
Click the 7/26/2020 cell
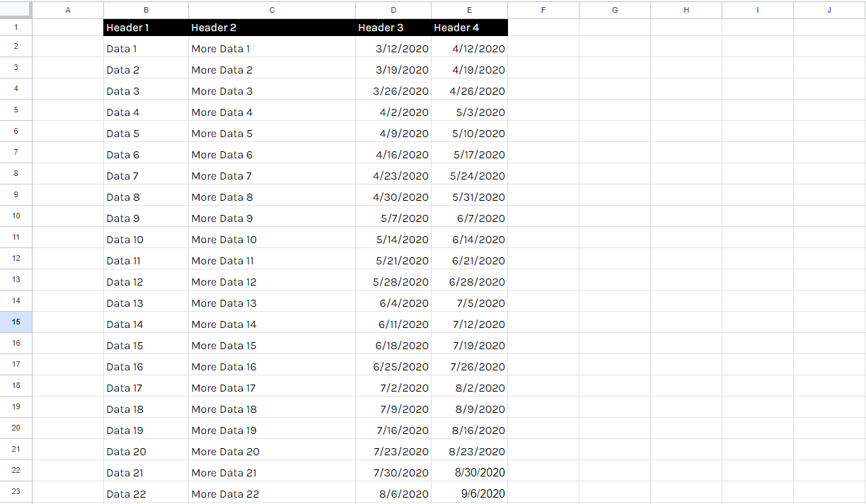click(470, 365)
